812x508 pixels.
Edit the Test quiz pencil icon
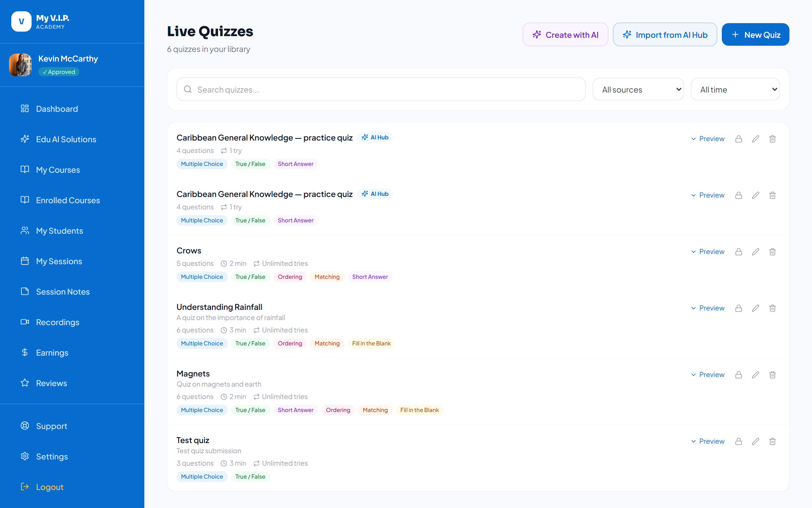point(755,441)
